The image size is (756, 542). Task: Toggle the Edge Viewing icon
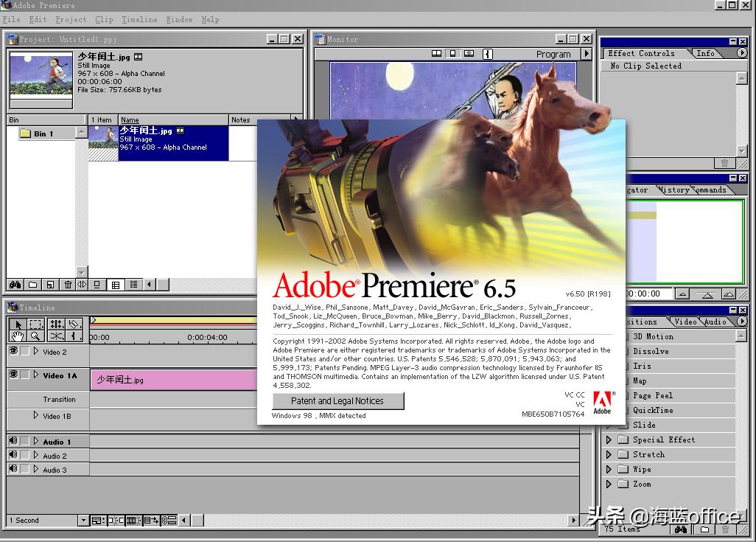(133, 521)
